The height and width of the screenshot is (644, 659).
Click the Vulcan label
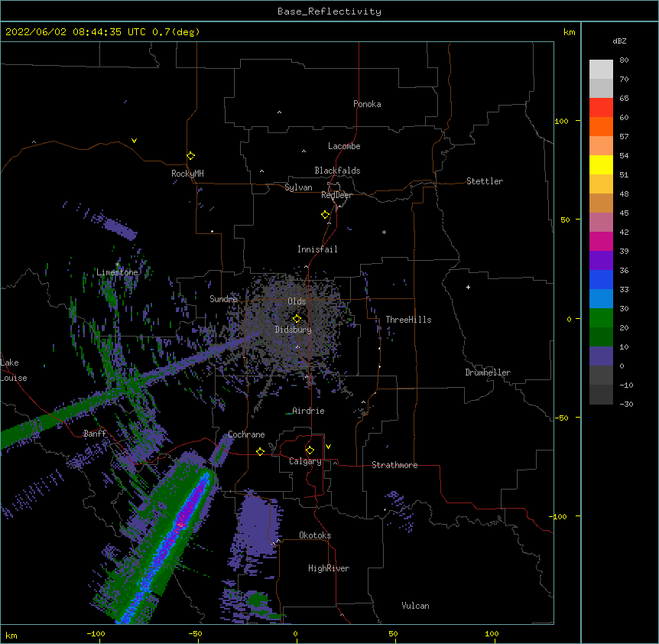click(x=415, y=606)
